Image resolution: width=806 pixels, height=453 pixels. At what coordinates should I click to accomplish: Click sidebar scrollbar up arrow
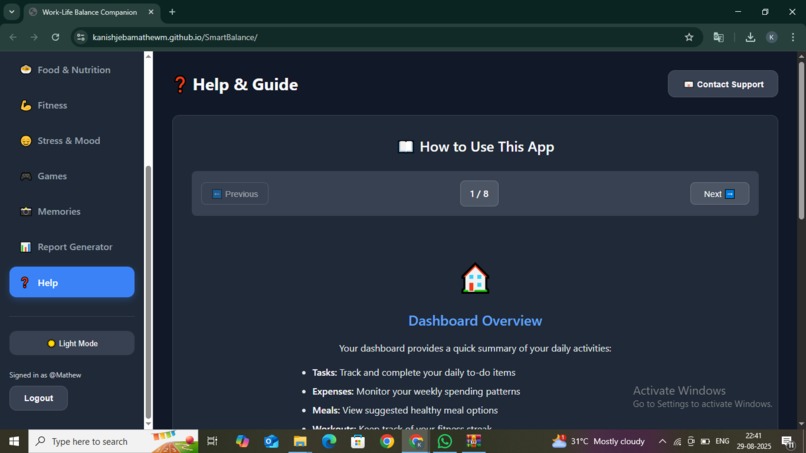click(148, 56)
